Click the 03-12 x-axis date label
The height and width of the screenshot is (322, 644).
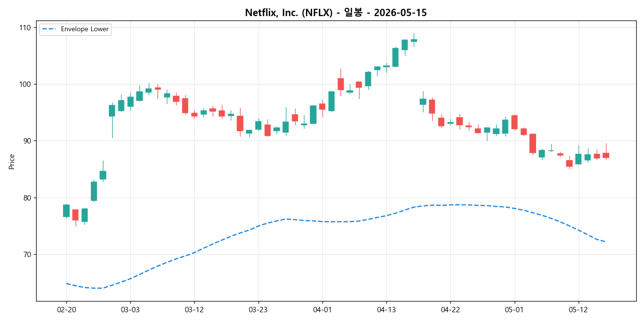(194, 310)
